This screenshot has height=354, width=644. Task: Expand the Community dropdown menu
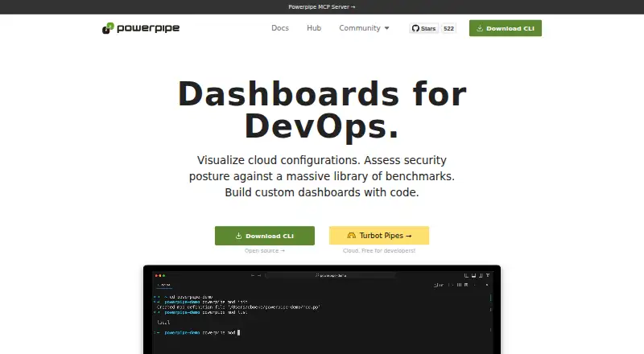click(364, 28)
